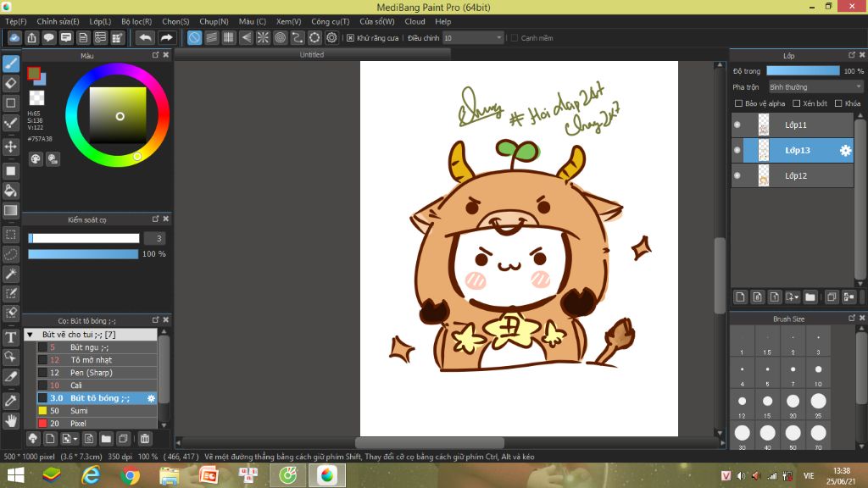Open the Pha trộn blending dropdown

pos(815,87)
